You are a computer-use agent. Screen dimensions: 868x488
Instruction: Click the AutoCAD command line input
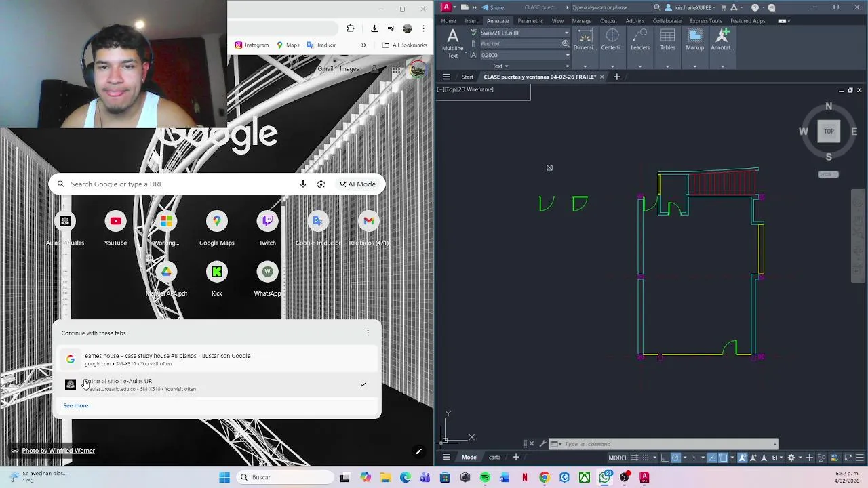click(x=665, y=444)
